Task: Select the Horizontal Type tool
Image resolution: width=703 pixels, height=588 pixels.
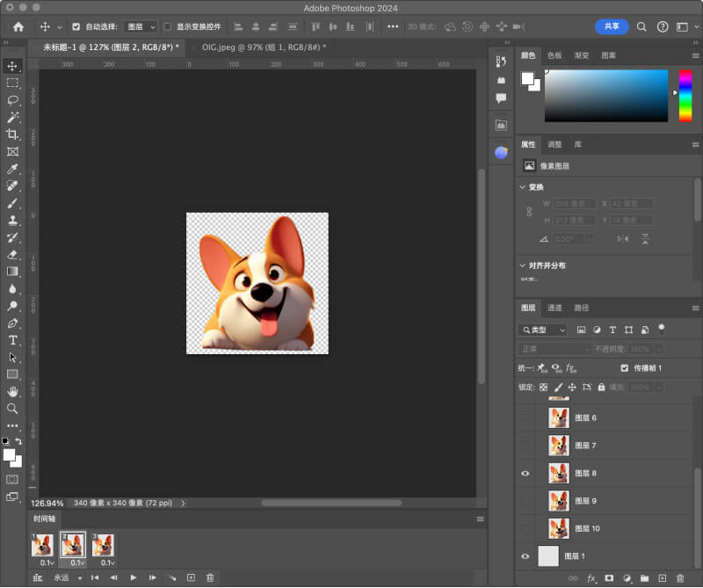Action: pyautogui.click(x=12, y=340)
